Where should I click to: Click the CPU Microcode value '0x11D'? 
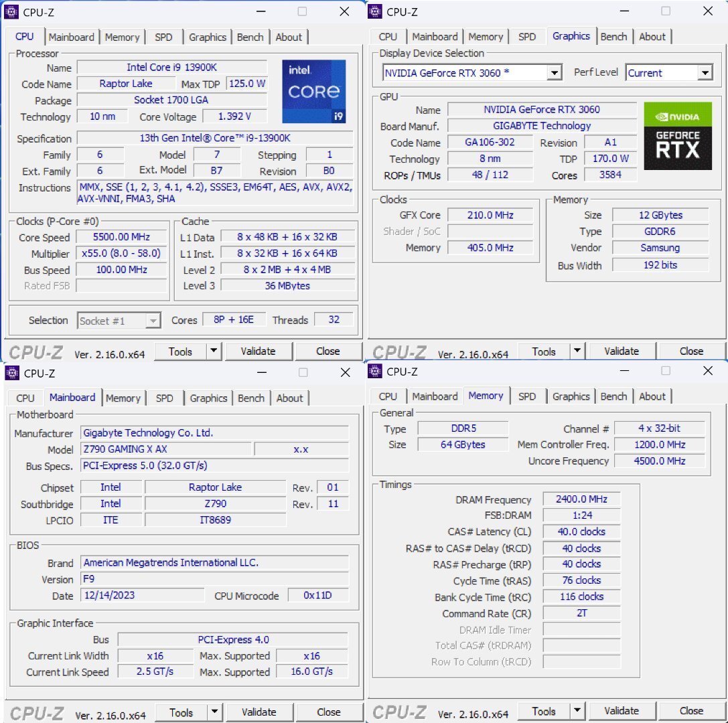coord(317,595)
